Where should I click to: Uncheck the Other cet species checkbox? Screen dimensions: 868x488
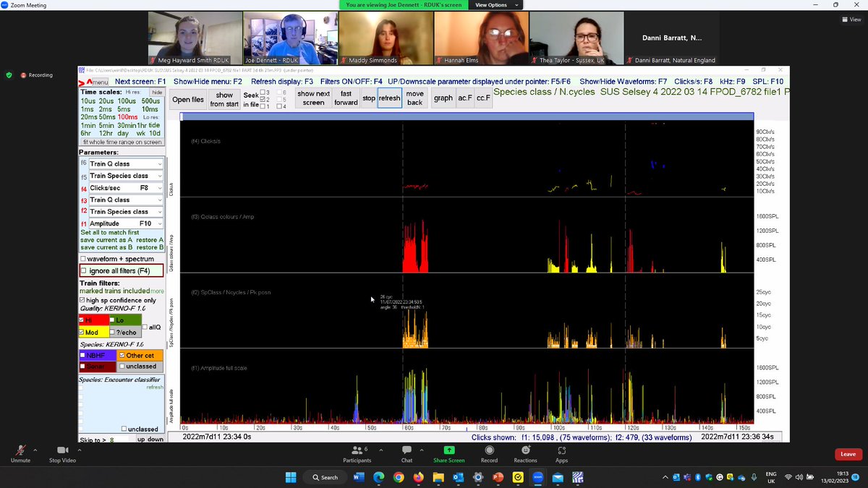(122, 355)
